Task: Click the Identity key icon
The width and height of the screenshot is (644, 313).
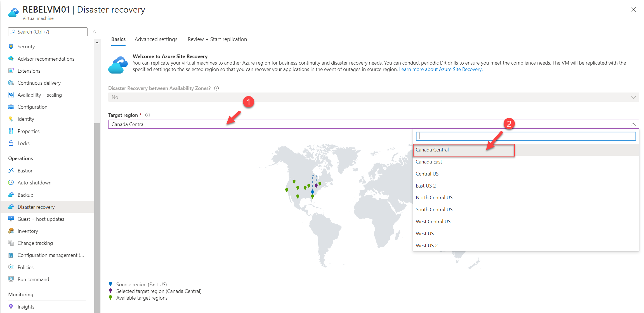Action: [x=11, y=119]
